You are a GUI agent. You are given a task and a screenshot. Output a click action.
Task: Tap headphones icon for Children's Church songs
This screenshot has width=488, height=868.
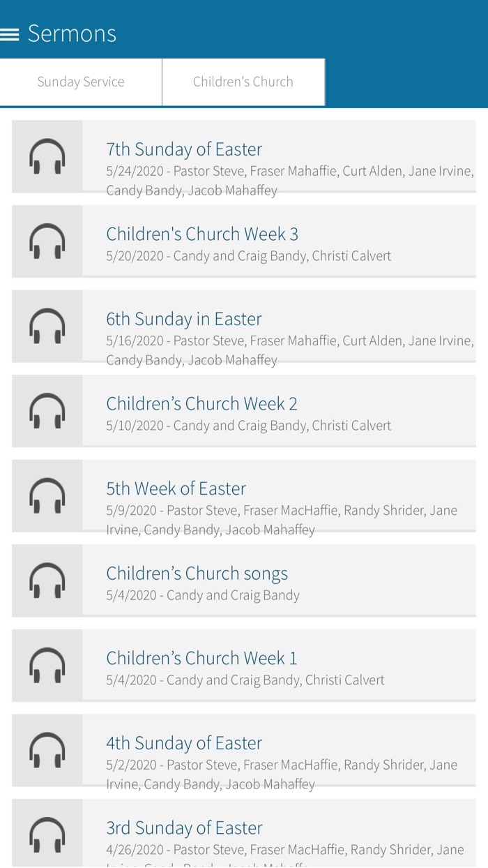[x=47, y=581]
